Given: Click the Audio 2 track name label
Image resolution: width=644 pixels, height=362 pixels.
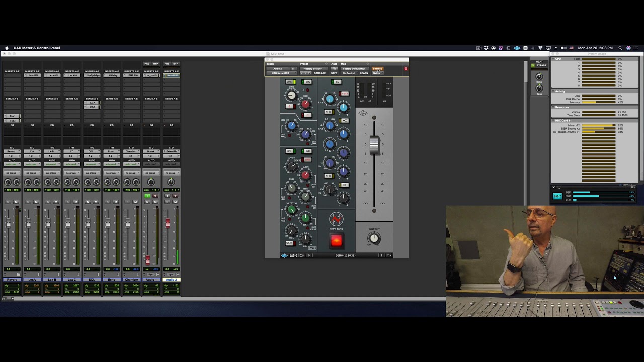Looking at the screenshot, I should 171,279.
